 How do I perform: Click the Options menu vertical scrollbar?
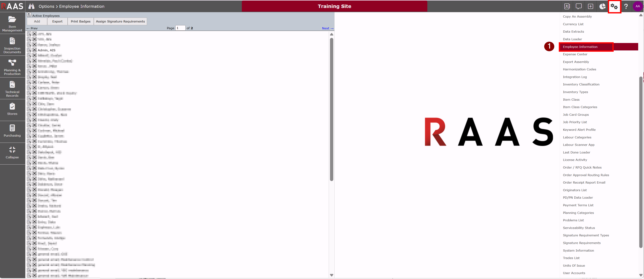[x=641, y=162]
